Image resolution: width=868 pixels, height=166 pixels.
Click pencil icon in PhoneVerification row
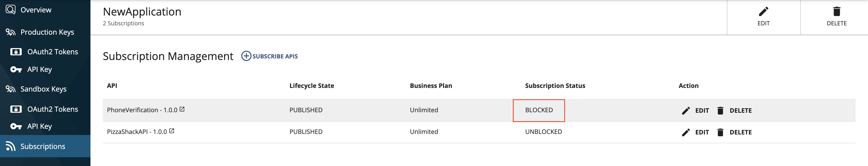tap(686, 111)
